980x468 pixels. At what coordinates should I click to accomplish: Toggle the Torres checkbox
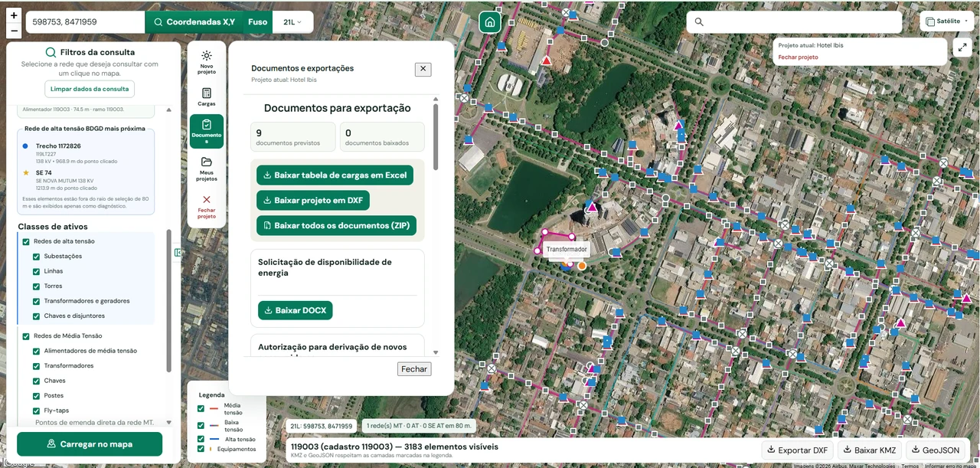point(36,286)
